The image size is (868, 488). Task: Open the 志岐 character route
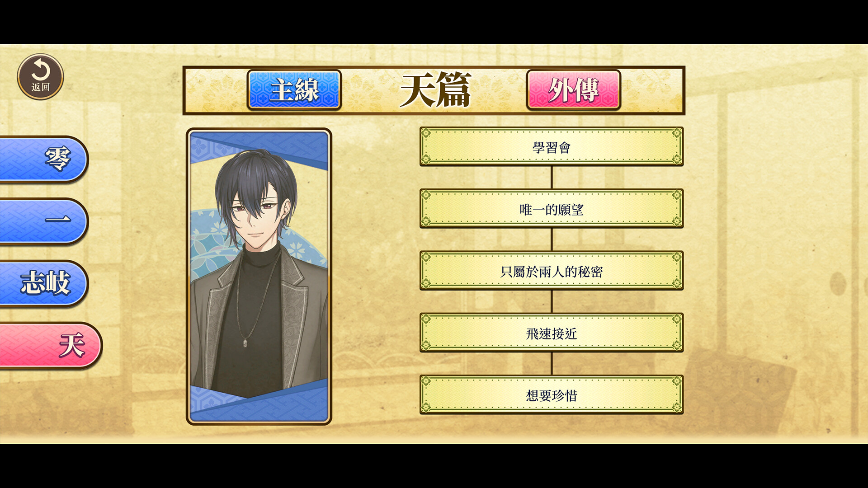click(44, 283)
